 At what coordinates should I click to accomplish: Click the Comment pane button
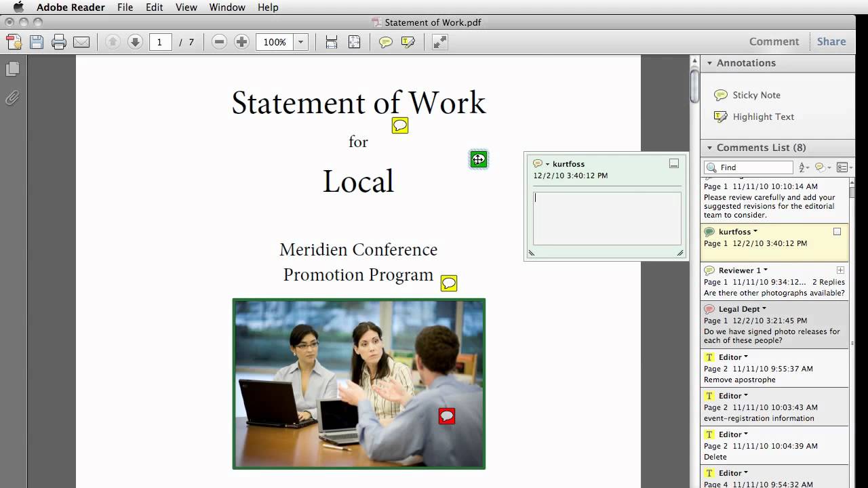coord(774,42)
